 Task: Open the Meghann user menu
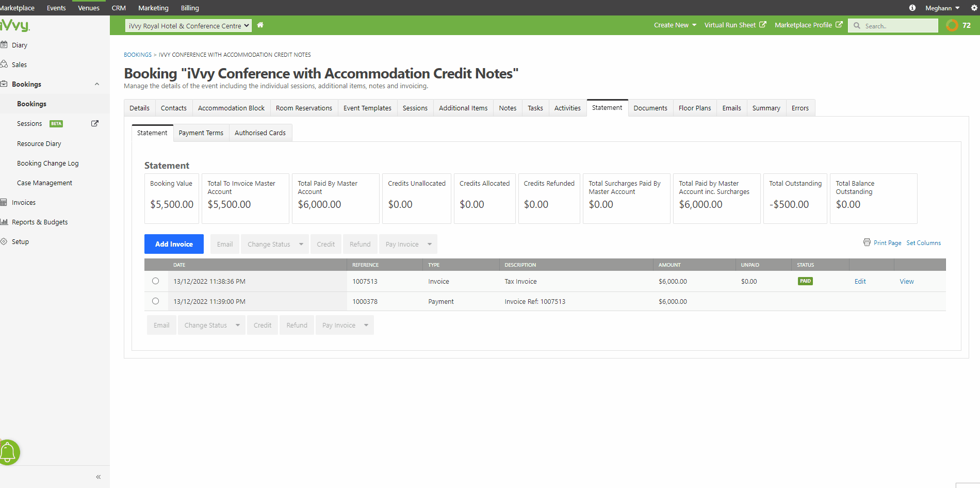click(x=942, y=8)
